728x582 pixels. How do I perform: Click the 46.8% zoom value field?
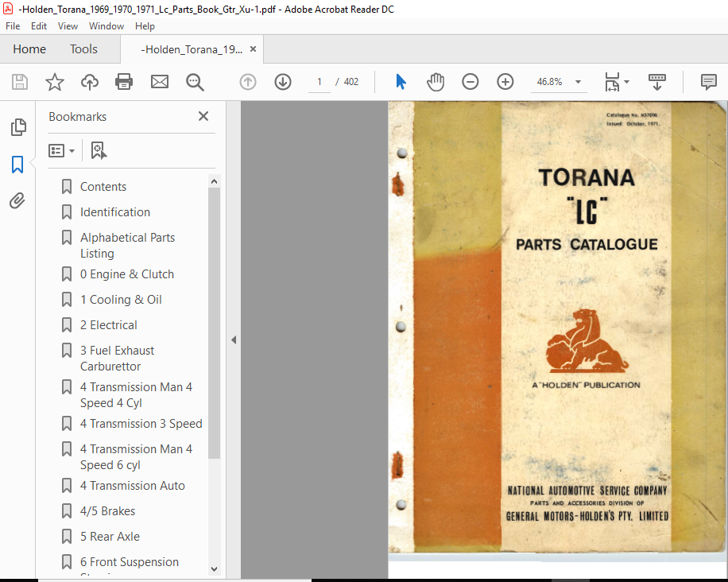point(550,82)
